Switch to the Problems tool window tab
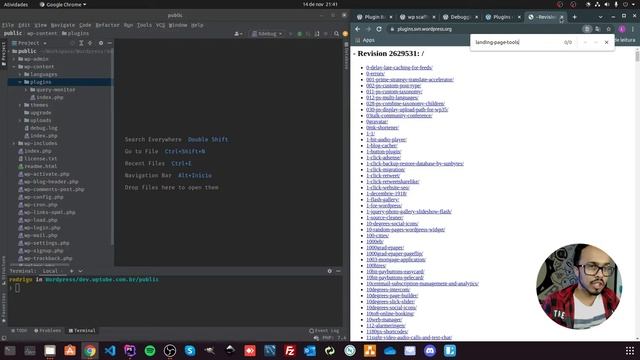640x360 pixels. tap(48, 331)
